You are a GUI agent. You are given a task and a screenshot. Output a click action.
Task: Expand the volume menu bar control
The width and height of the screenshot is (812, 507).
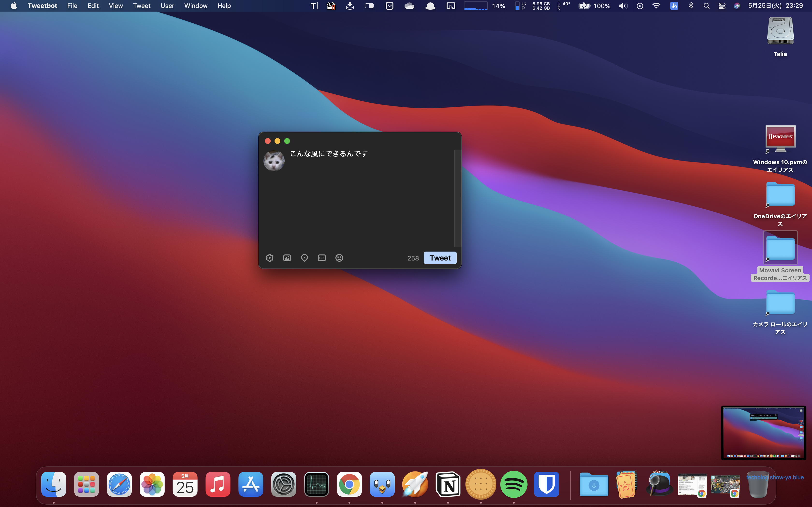pyautogui.click(x=623, y=6)
